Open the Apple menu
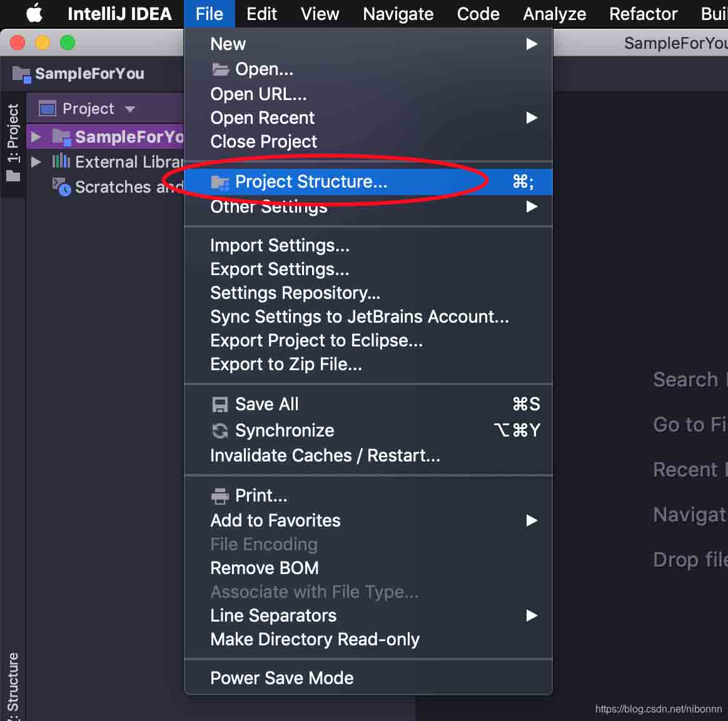The width and height of the screenshot is (728, 721). 34,14
